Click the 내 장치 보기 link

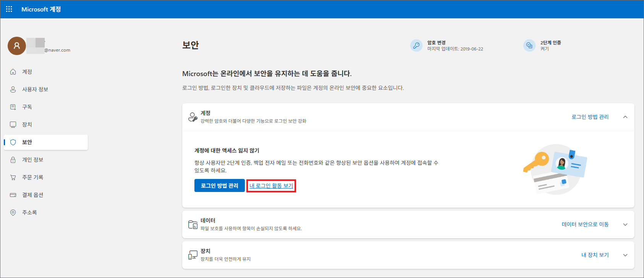595,255
